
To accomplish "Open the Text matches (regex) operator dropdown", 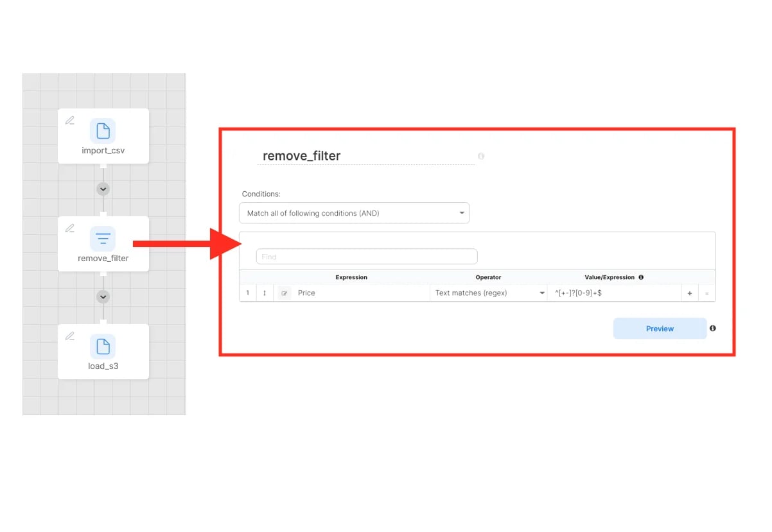I will (x=489, y=293).
